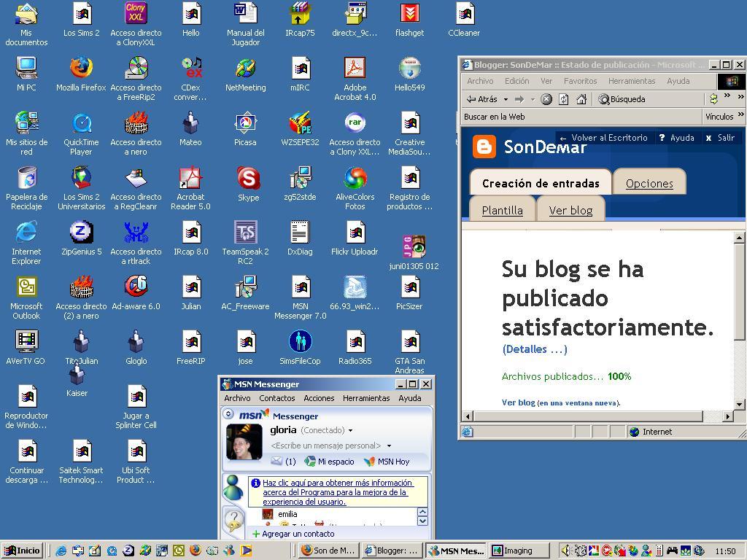This screenshot has height=560, width=747.
Task: Open the Acciones menu in MSN Messenger
Action: [319, 398]
